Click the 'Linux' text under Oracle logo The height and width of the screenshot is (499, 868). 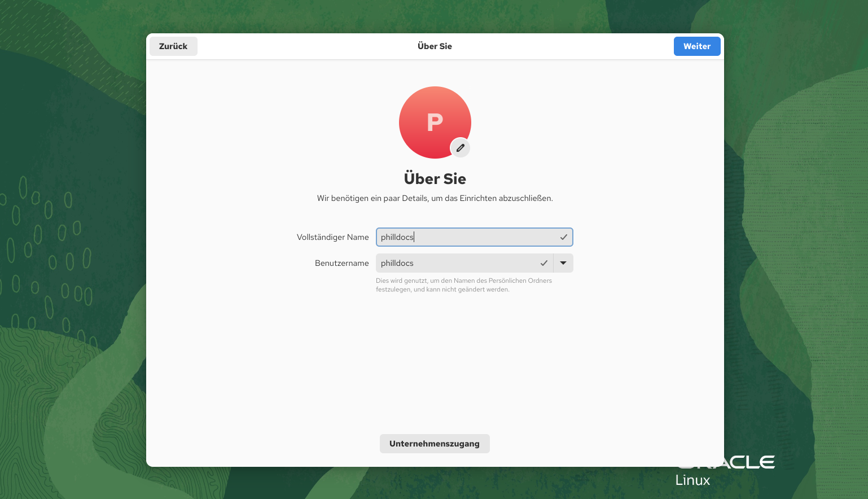point(692,480)
